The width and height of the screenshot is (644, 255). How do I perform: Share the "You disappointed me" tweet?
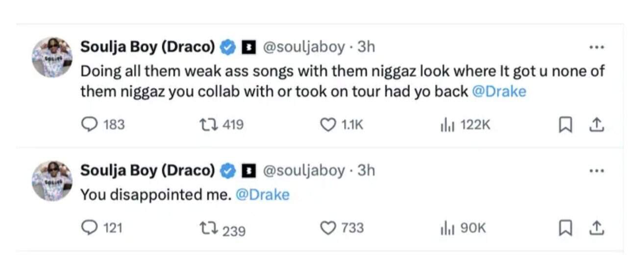point(596,228)
